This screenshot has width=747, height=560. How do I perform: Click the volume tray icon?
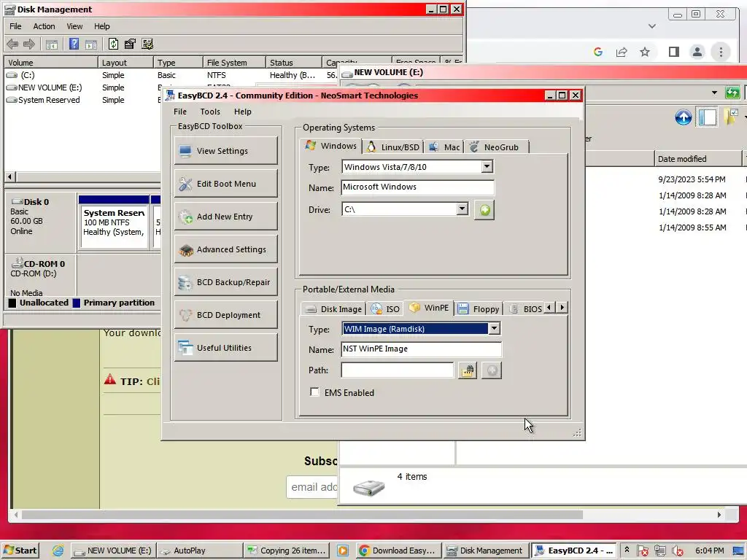coord(678,551)
